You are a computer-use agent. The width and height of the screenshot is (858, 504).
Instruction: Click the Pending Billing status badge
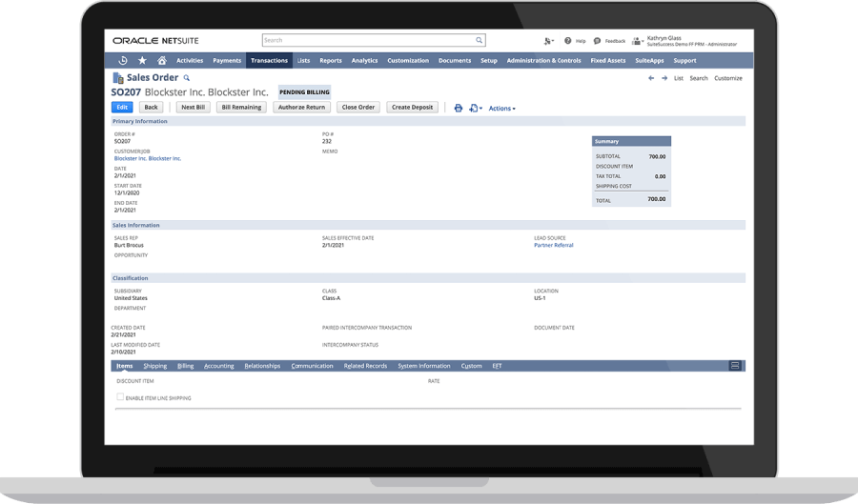click(x=304, y=91)
